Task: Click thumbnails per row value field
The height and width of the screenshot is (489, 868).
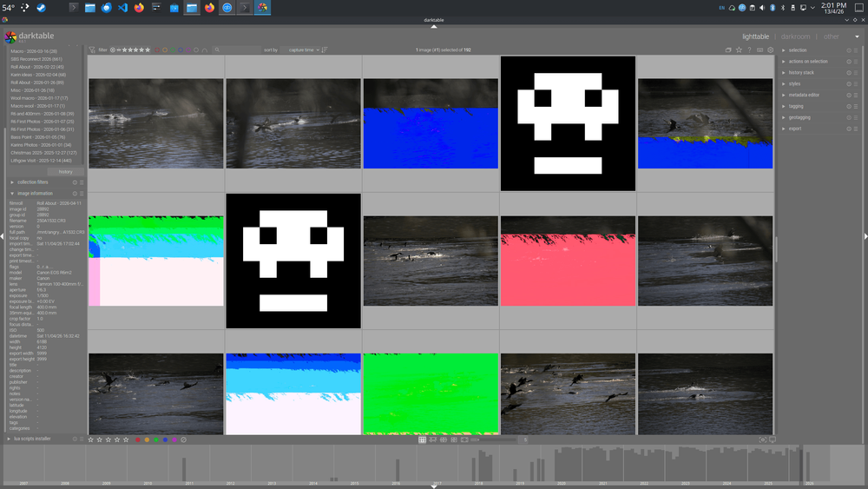Action: coord(525,439)
